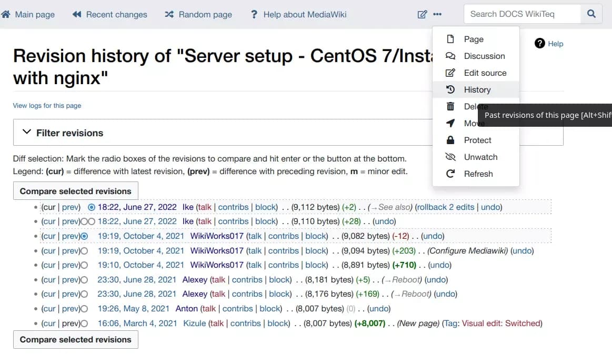612x364 pixels.
Task: Click the Refresh icon in the menu
Action: pos(451,174)
